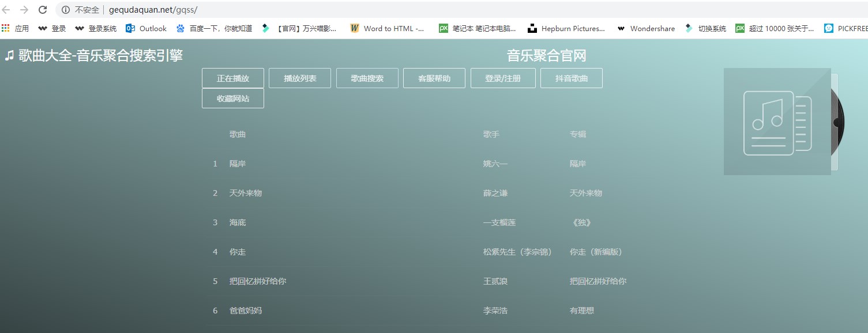The width and height of the screenshot is (868, 333).
Task: Toggle to 抖音歌曲 view
Action: pos(570,78)
